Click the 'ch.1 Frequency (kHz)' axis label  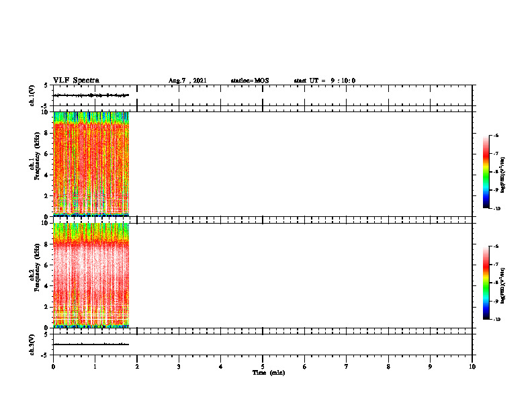(x=35, y=156)
